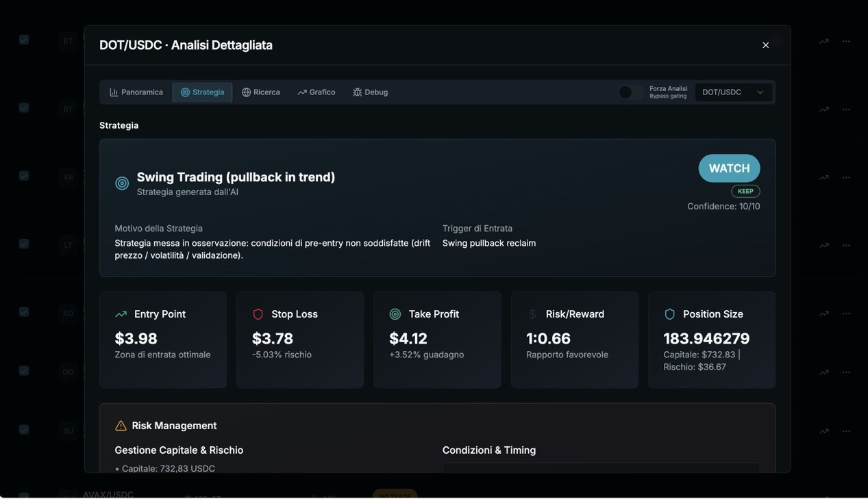
Task: Click the target icon beside Swing Trading title
Action: click(x=122, y=183)
